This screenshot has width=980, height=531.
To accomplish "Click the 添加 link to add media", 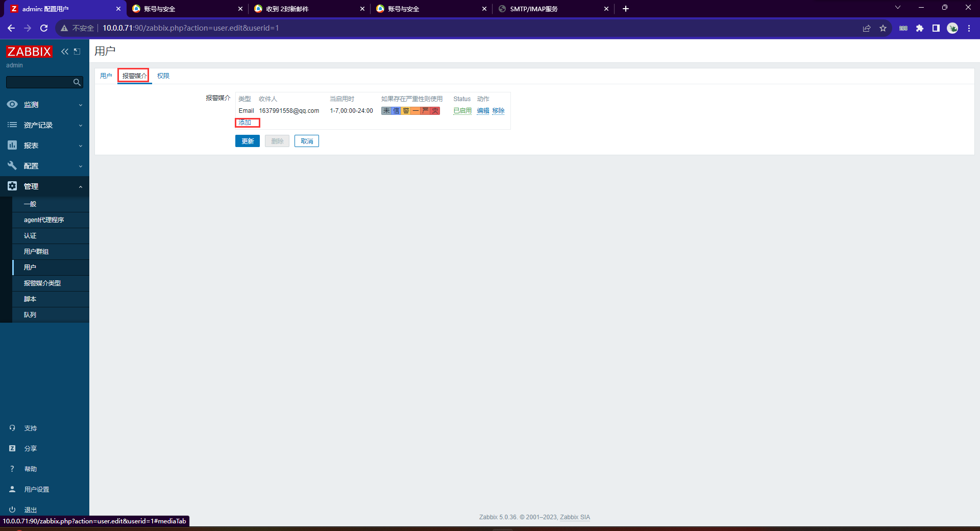I will tap(245, 123).
